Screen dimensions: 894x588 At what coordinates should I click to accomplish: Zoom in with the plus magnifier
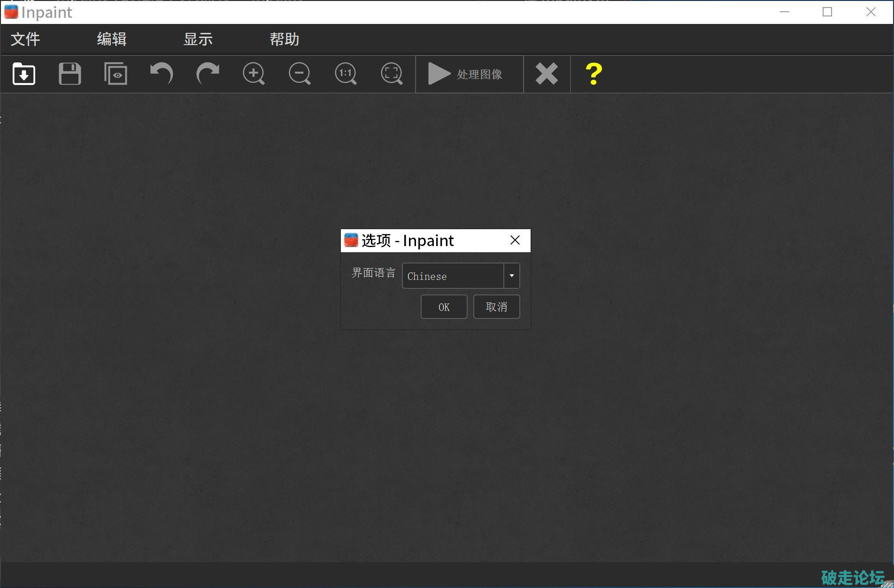coord(254,74)
